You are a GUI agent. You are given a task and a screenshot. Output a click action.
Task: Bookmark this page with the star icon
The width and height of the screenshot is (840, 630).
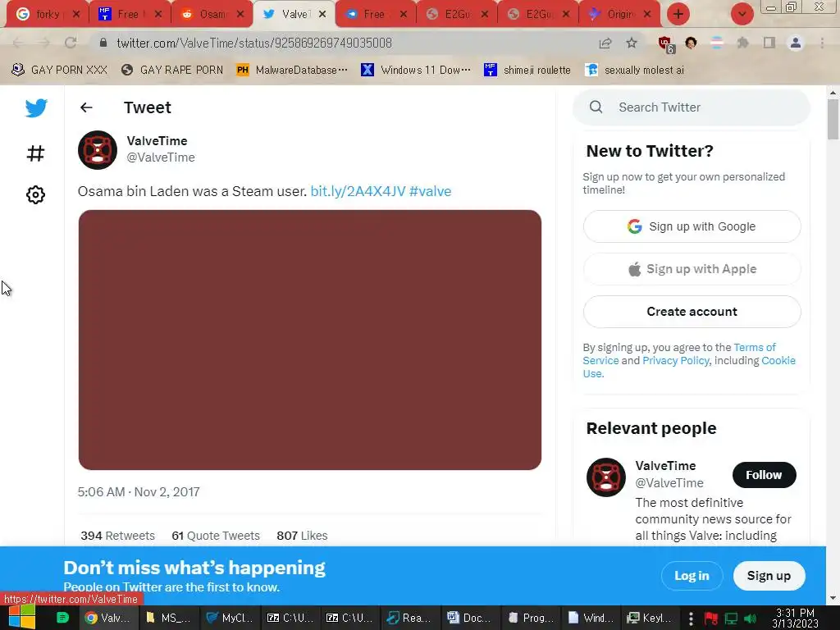(632, 43)
